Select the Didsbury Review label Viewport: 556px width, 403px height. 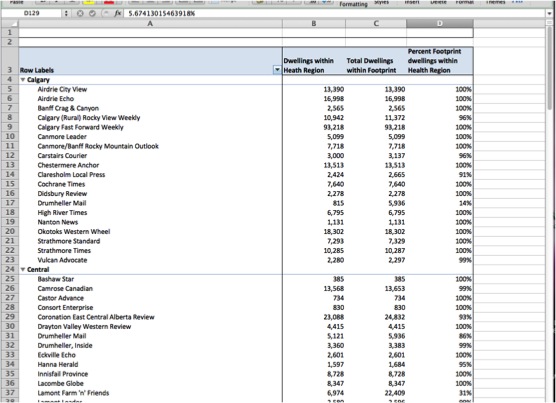pyautogui.click(x=62, y=194)
